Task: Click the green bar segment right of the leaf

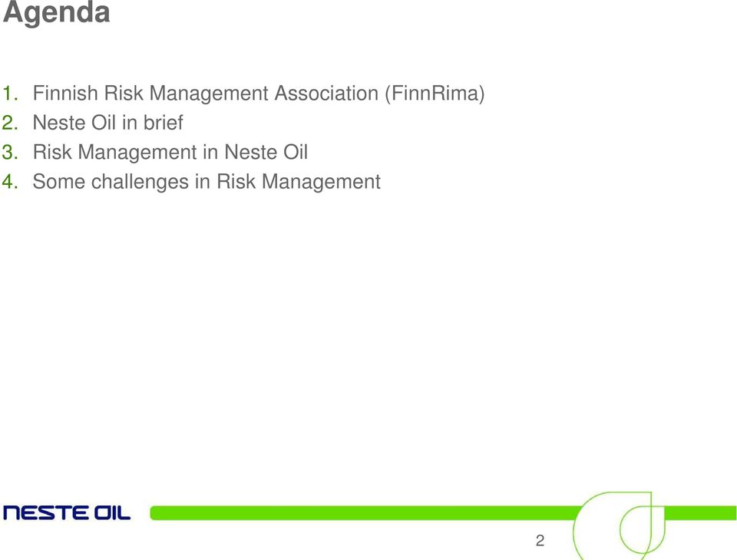Action: tap(700, 513)
